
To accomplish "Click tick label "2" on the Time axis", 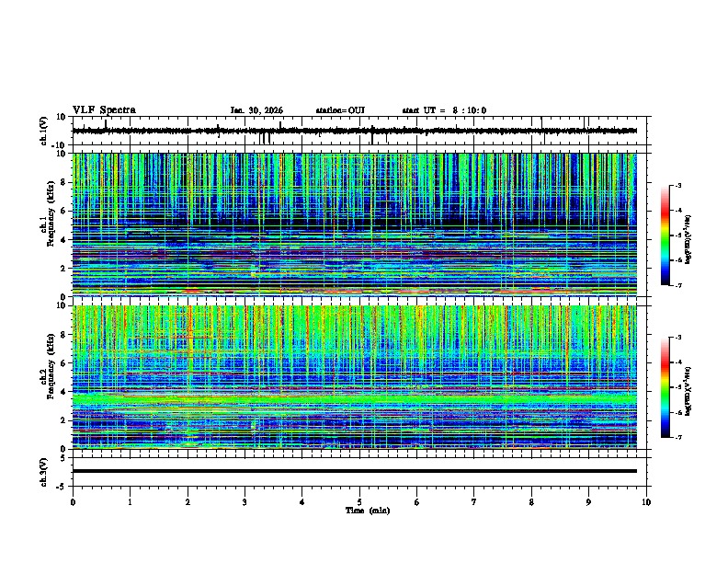I will (x=188, y=502).
